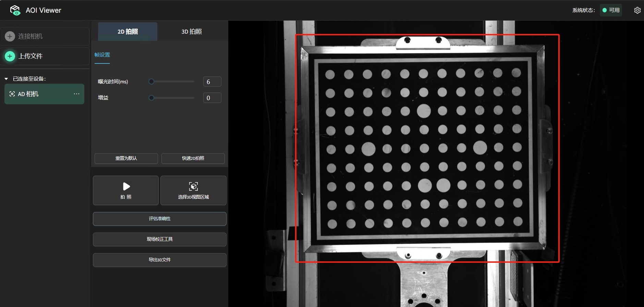Click the 曝光时间 value field
The width and height of the screenshot is (644, 307).
(212, 82)
